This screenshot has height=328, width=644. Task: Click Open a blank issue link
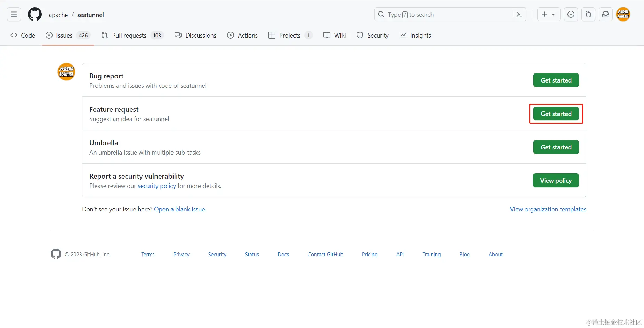[179, 209]
